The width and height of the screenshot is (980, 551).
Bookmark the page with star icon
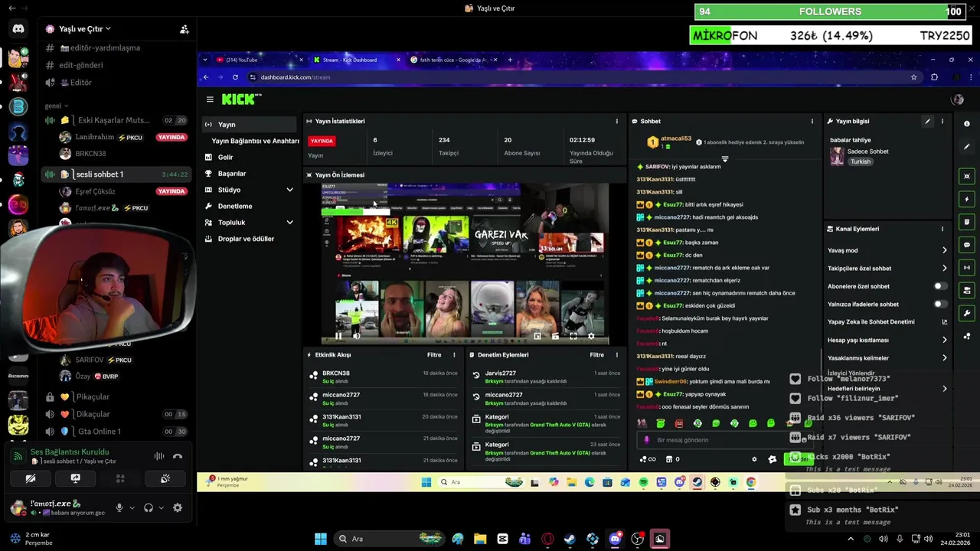tap(913, 77)
